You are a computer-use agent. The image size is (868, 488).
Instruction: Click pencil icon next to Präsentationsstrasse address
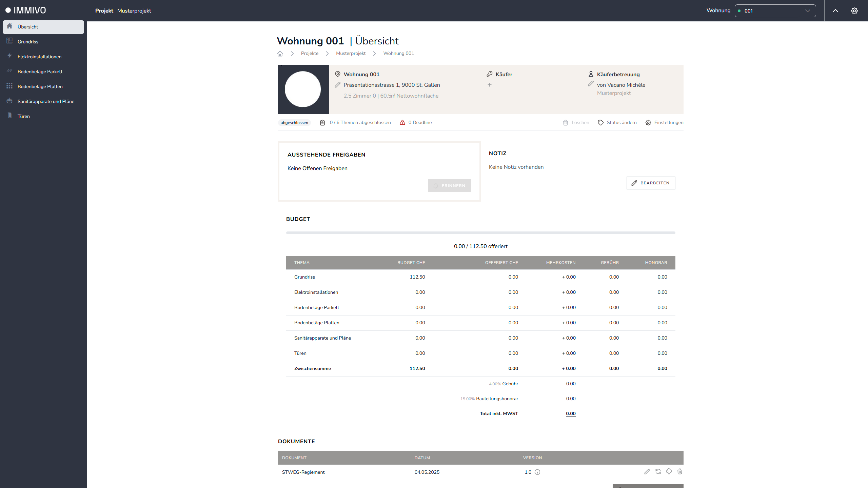tap(337, 85)
